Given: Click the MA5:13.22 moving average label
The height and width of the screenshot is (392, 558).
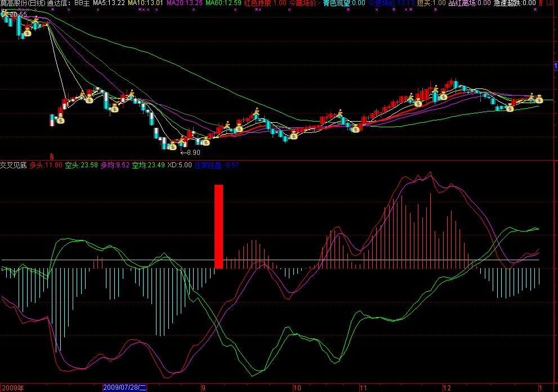Looking at the screenshot, I should coord(109,3).
